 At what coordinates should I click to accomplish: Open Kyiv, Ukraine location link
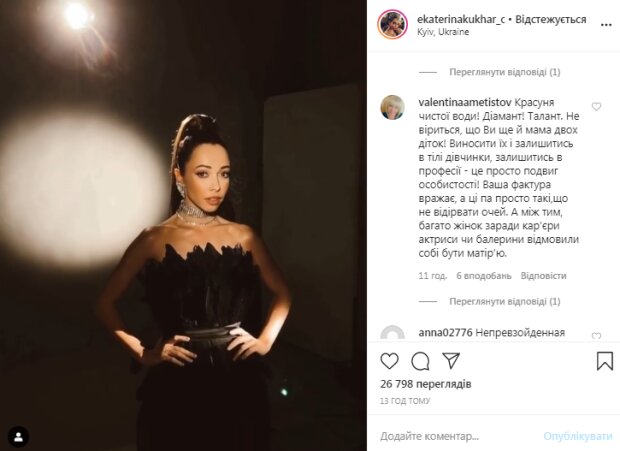(x=443, y=32)
